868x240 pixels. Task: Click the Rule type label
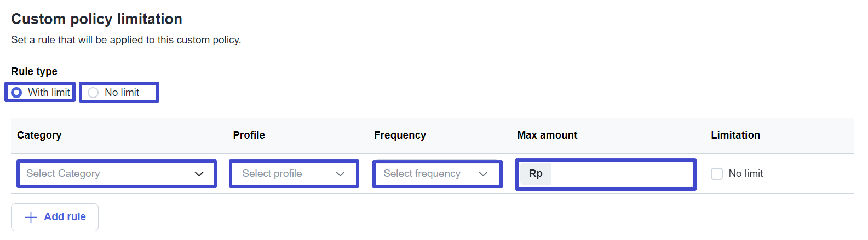tap(34, 72)
